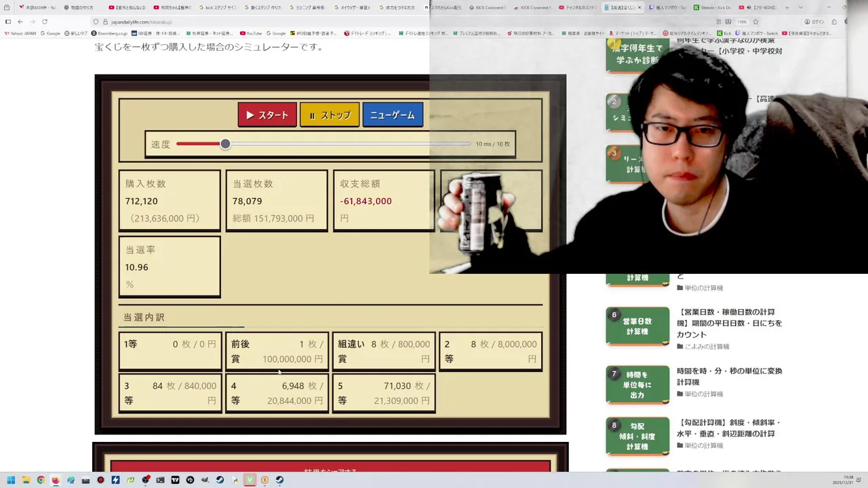
Task: Click the 170% zoom level indicator
Action: [743, 22]
